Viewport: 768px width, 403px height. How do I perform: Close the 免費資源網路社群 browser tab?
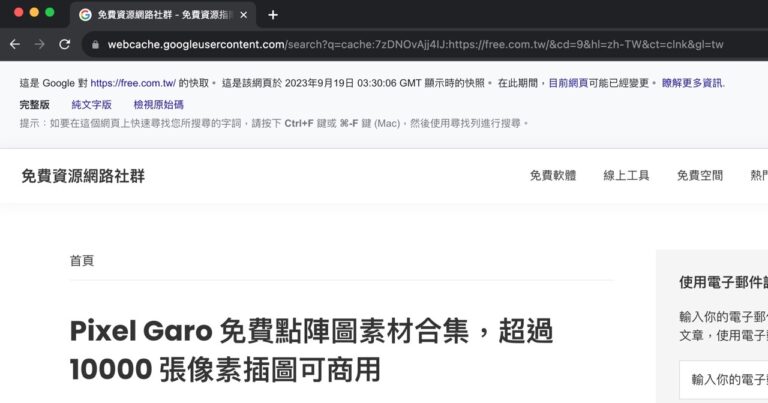point(243,15)
